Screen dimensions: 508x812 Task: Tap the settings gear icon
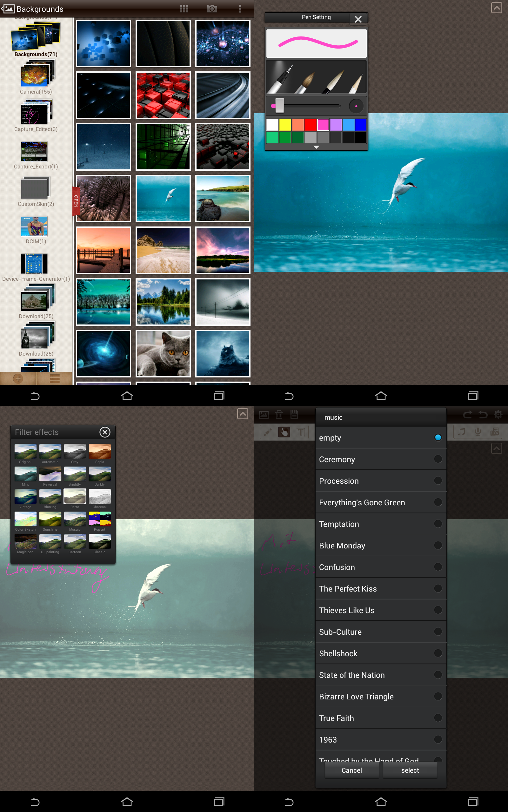coord(498,415)
